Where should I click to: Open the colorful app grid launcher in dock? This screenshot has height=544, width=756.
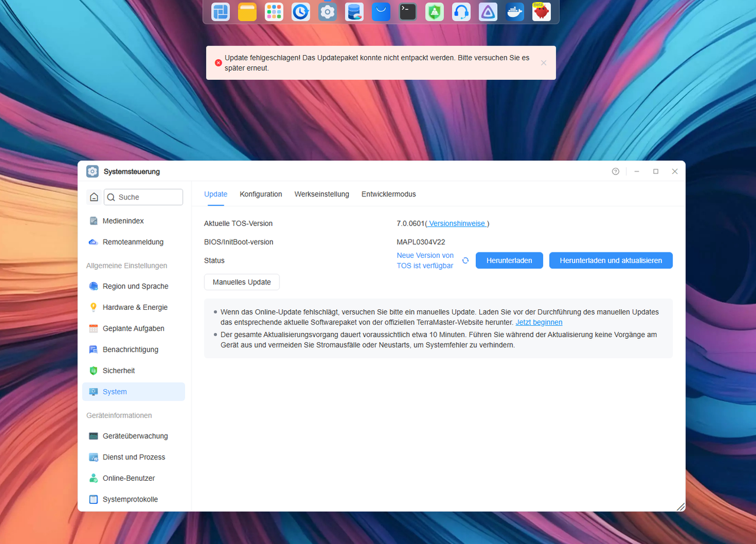[274, 12]
